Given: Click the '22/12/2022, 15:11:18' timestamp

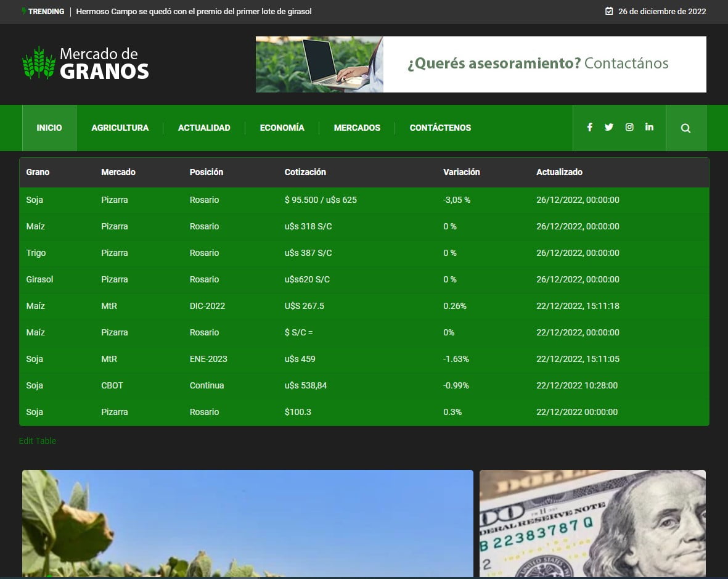Looking at the screenshot, I should [x=578, y=306].
